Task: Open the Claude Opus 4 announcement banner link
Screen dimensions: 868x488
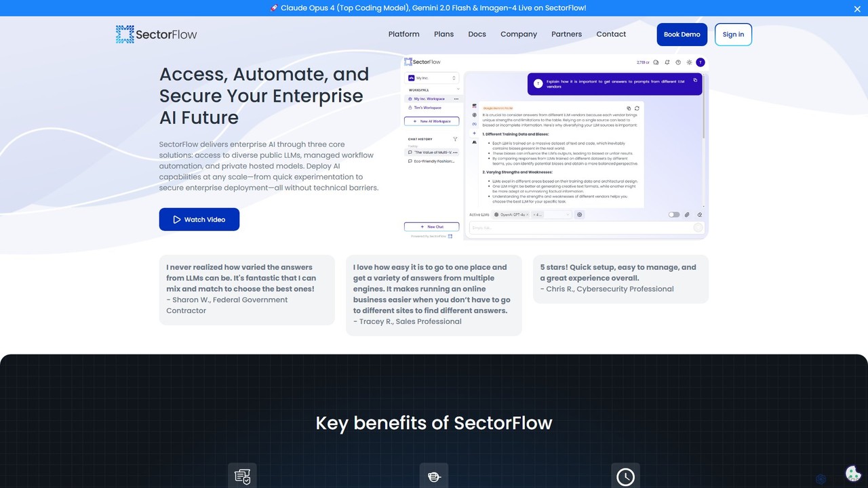Action: (428, 8)
